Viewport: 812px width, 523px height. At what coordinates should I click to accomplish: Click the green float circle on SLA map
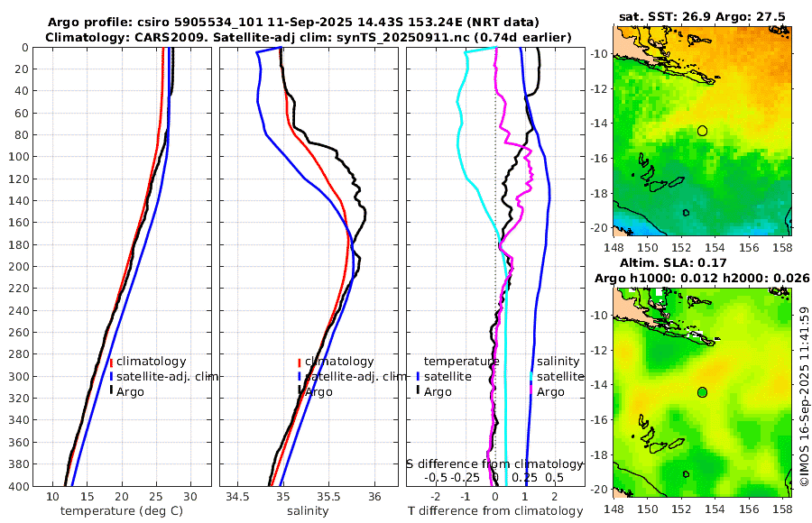tap(702, 392)
